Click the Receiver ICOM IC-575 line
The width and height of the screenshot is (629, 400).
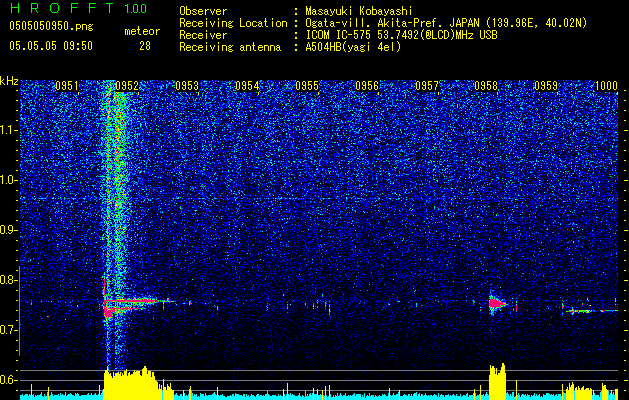tap(338, 35)
